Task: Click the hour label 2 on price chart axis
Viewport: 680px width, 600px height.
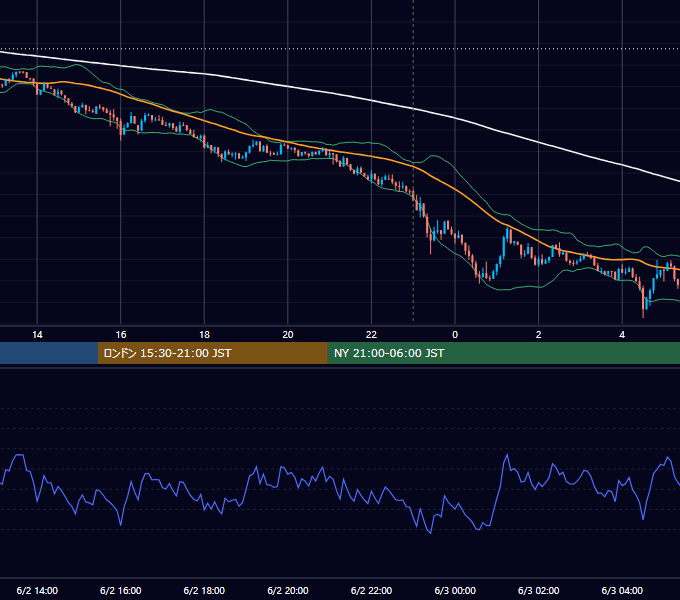Action: coord(539,335)
